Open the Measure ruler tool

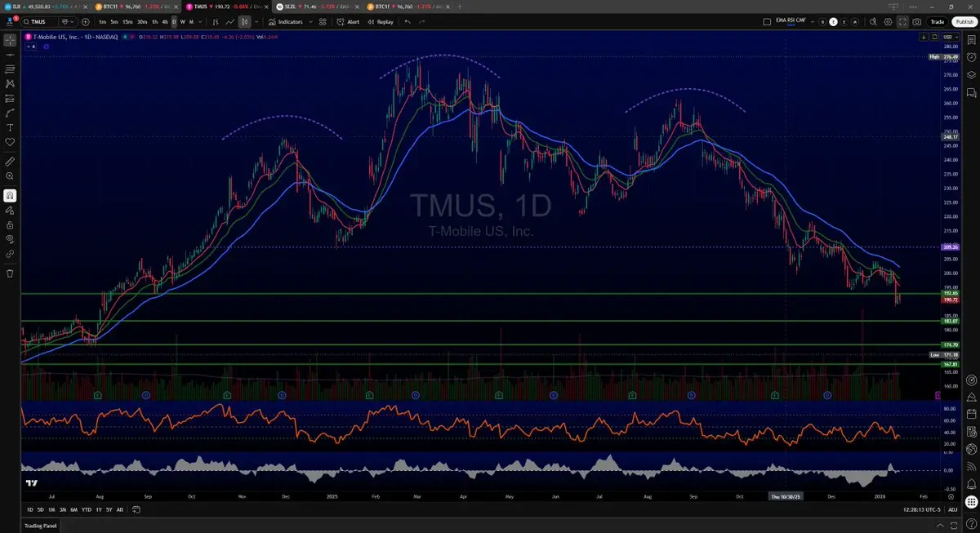(10, 162)
